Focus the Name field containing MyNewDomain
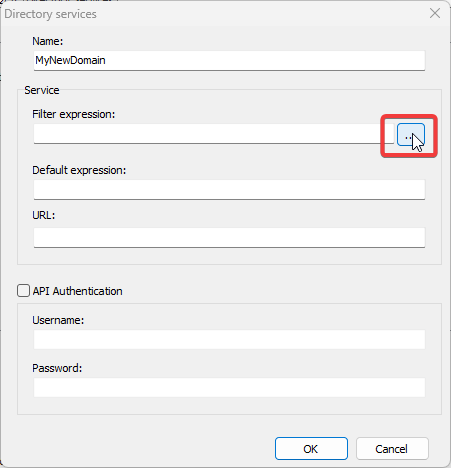 pos(229,60)
